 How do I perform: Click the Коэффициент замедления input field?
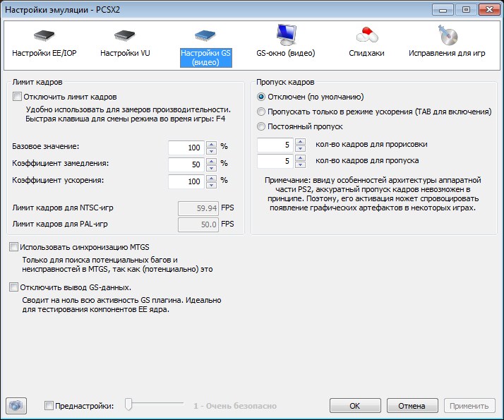pyautogui.click(x=186, y=164)
